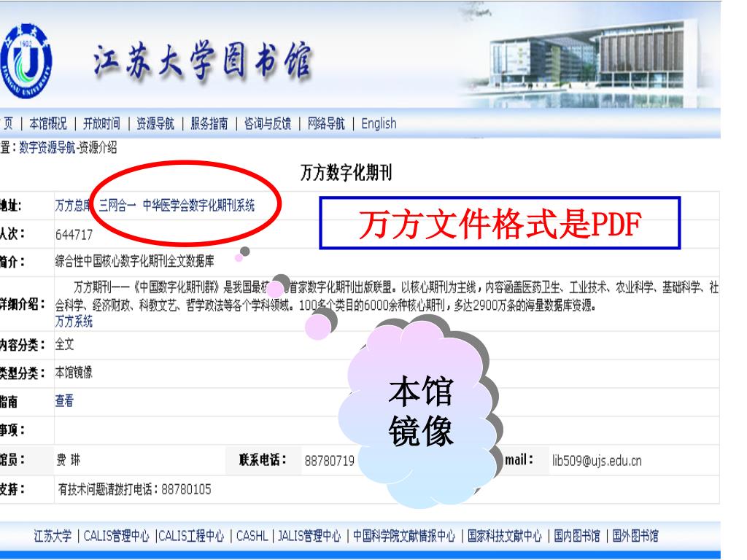Open the 中国科学院文献情报中心 footer link
This screenshot has height=560, width=747.
(x=404, y=536)
